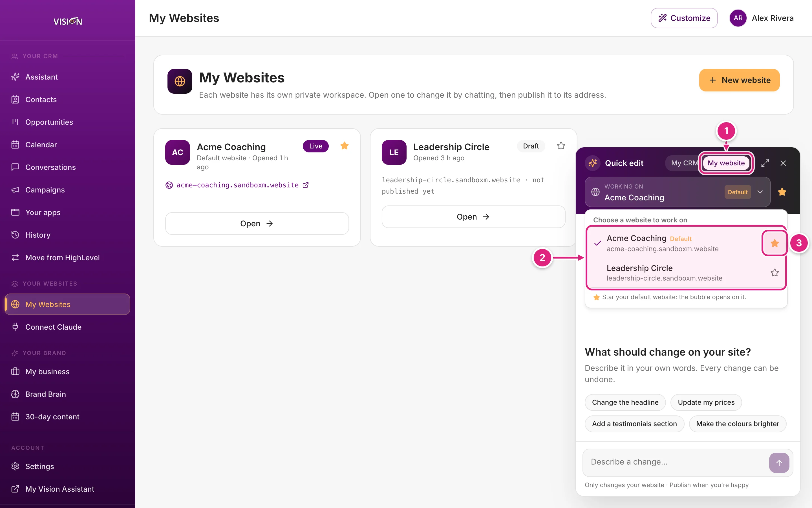Click the AC avatar on Acme Coaching card

click(x=178, y=152)
